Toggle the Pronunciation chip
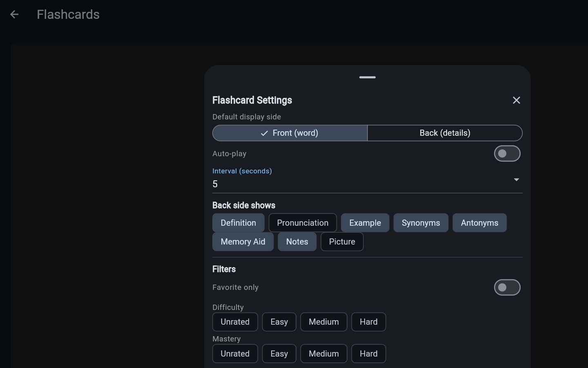The height and width of the screenshot is (368, 588). [303, 223]
